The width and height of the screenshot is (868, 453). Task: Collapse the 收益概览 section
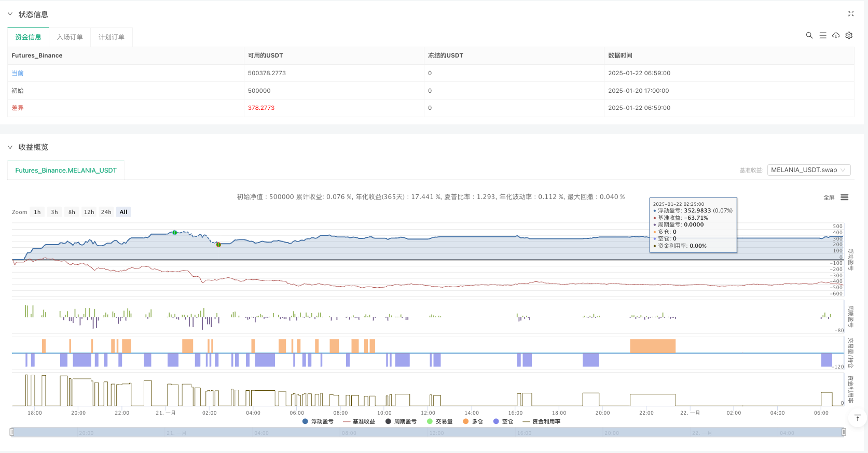click(x=10, y=147)
